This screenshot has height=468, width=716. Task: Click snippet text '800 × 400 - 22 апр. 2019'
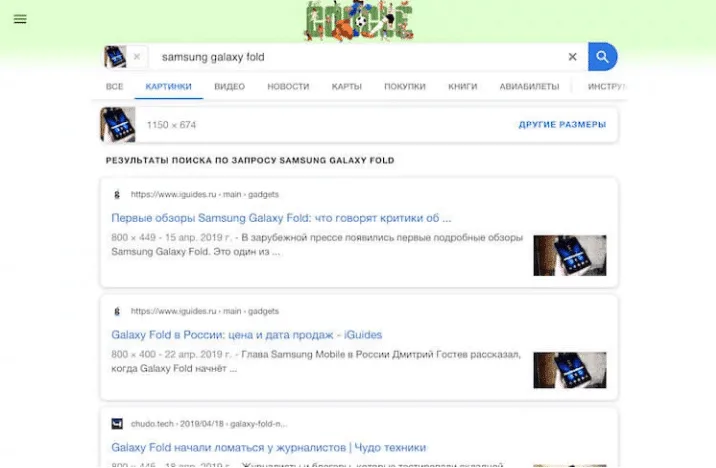point(171,354)
